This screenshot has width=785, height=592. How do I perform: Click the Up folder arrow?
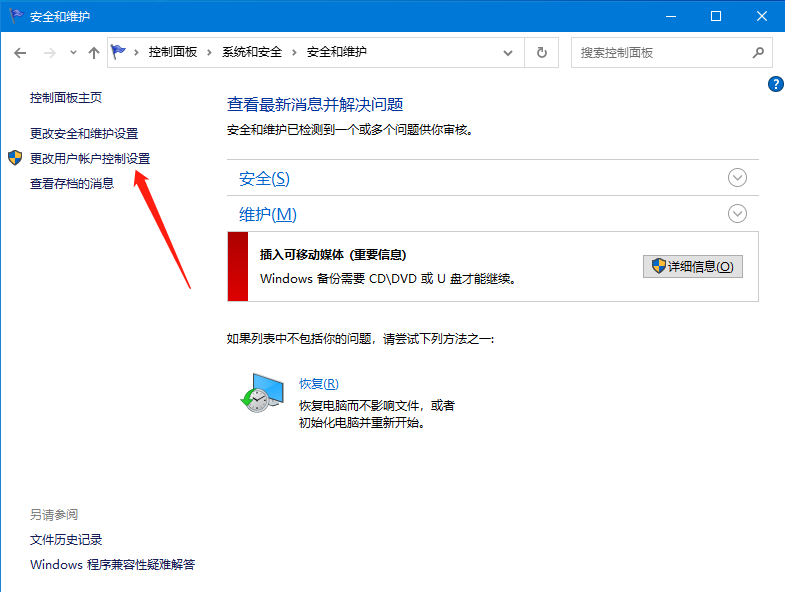click(x=93, y=52)
